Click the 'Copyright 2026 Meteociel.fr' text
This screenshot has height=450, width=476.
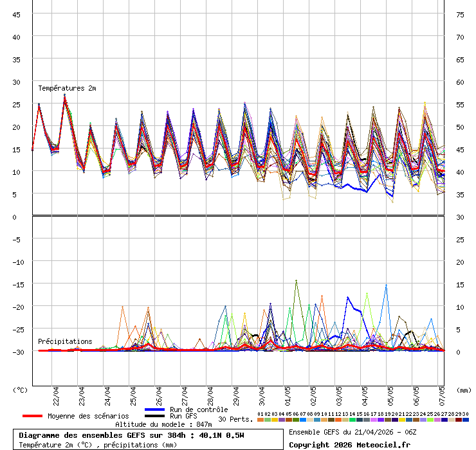[x=349, y=444]
